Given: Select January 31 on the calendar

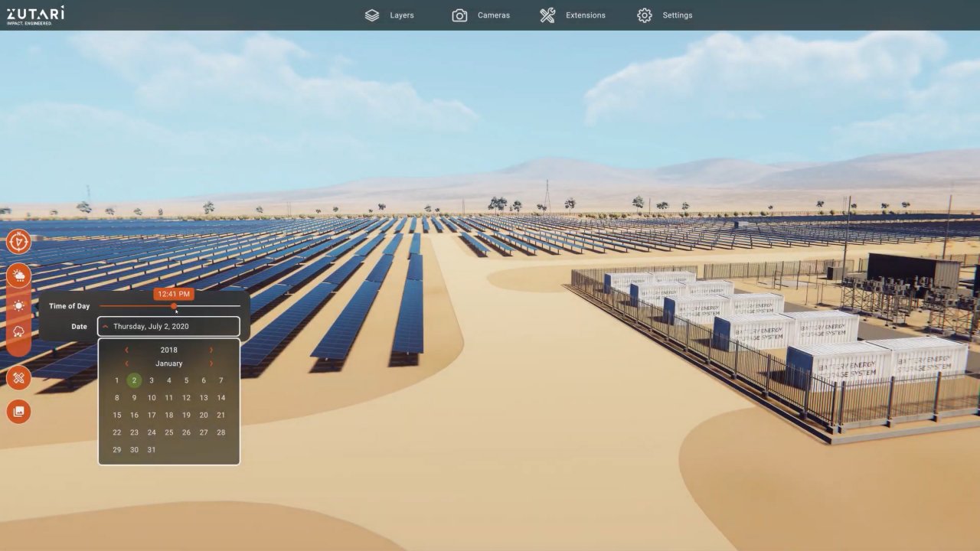Looking at the screenshot, I should point(151,449).
